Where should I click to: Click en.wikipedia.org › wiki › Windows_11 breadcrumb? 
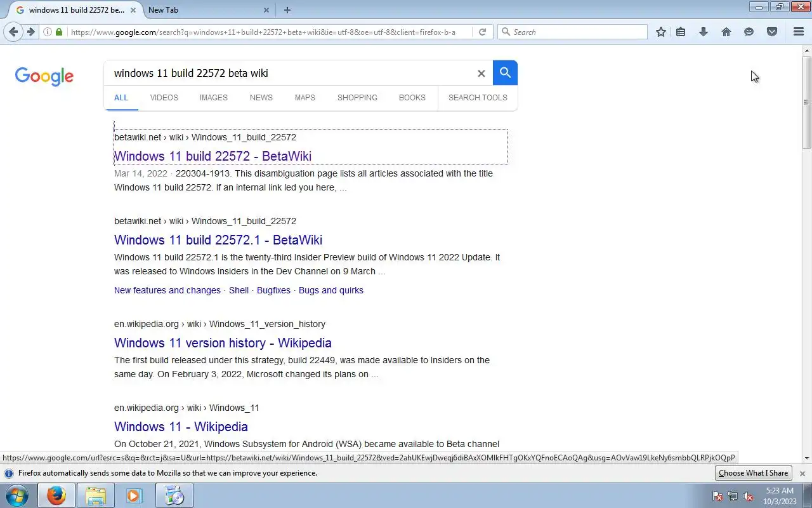point(187,408)
